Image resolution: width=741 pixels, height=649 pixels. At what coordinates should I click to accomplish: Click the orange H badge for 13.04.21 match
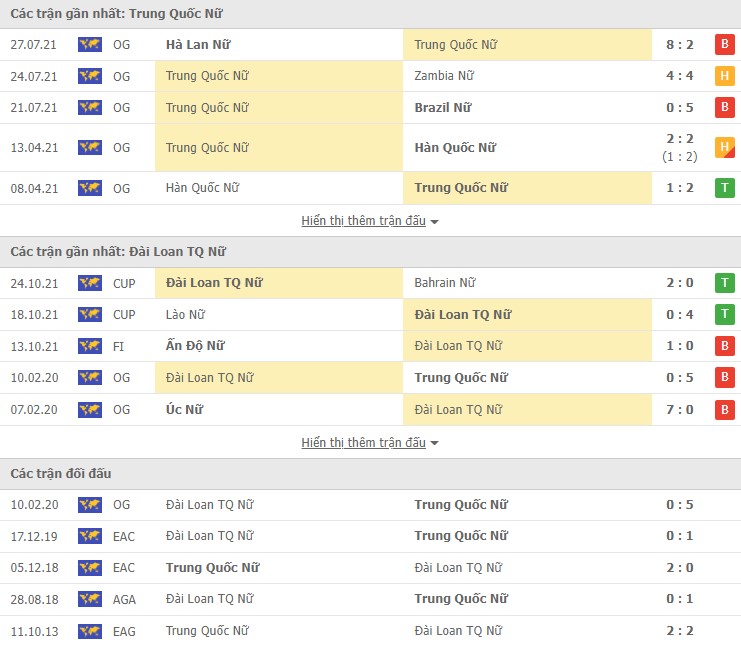[x=724, y=148]
